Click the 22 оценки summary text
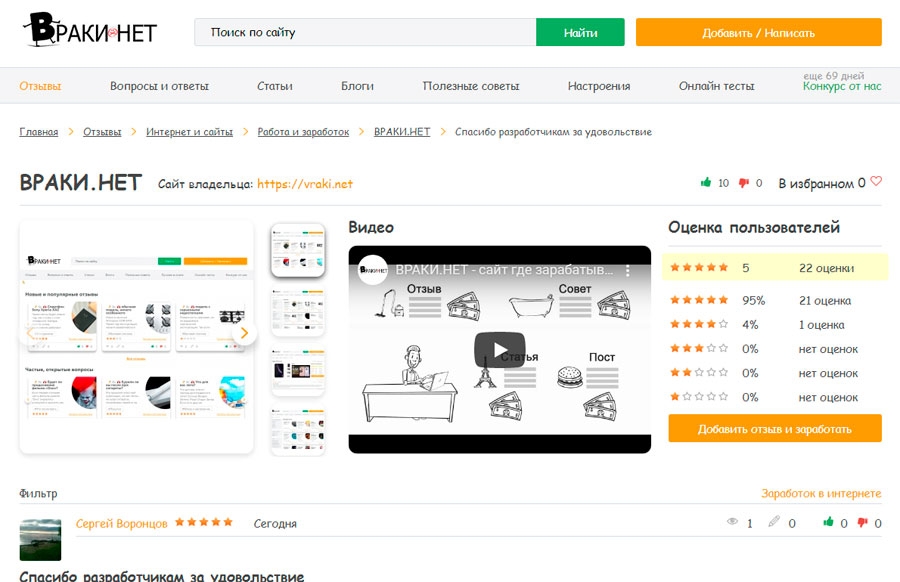Screen dimensions: 900x582 (x=827, y=267)
